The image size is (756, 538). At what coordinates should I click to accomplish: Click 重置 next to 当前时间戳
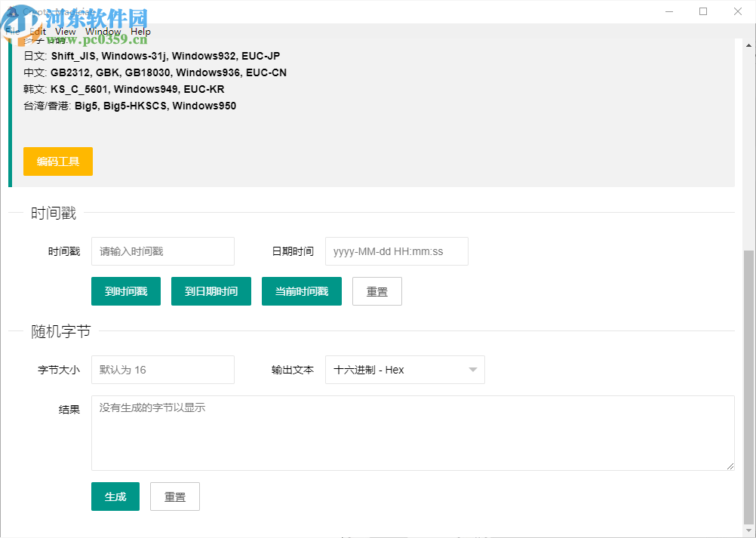[376, 291]
